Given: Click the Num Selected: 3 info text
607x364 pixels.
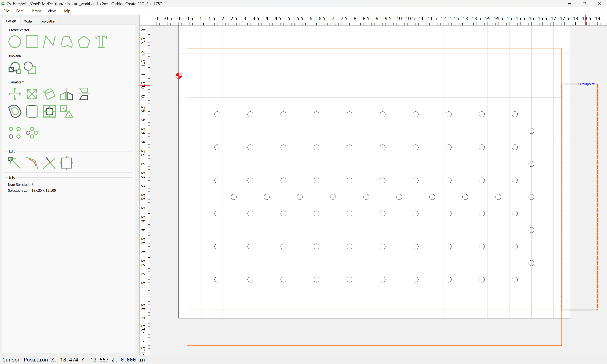Looking at the screenshot, I should 21,185.
